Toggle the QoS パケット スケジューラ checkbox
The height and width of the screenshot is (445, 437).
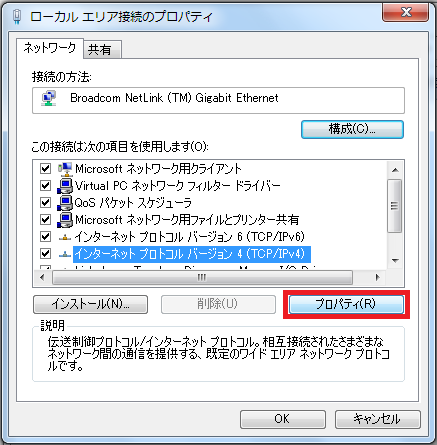point(45,202)
